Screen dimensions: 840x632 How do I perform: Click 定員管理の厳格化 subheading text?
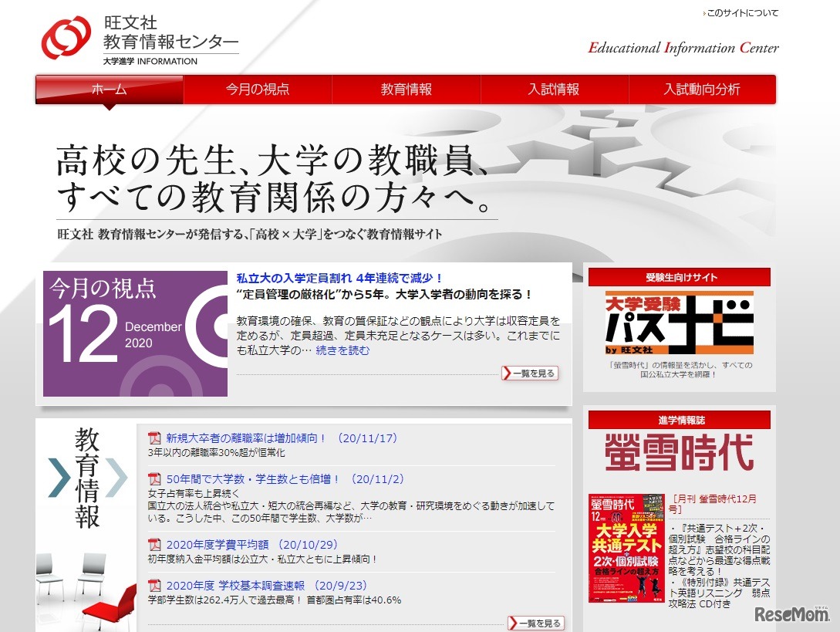[x=384, y=294]
